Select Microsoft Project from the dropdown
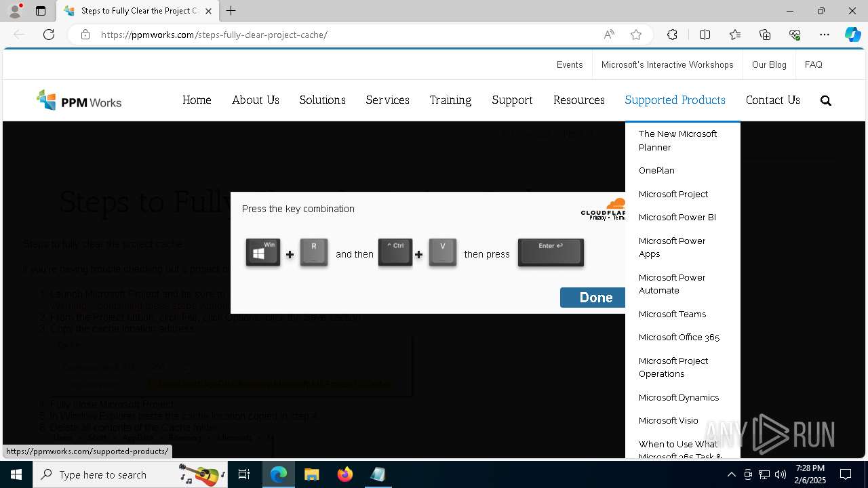The height and width of the screenshot is (488, 868). pos(673,194)
